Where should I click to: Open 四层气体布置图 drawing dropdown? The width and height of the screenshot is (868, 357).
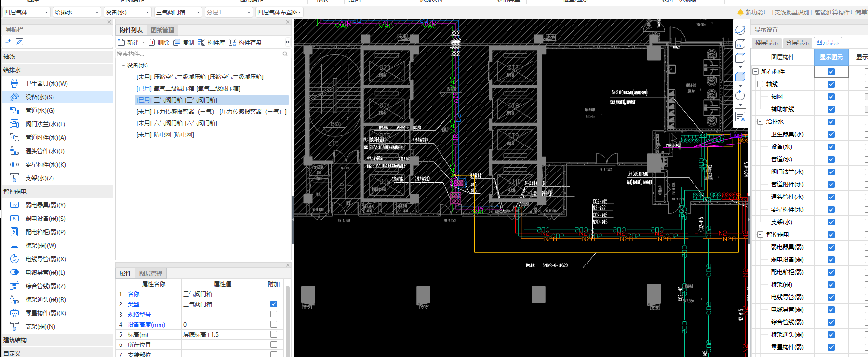[279, 12]
